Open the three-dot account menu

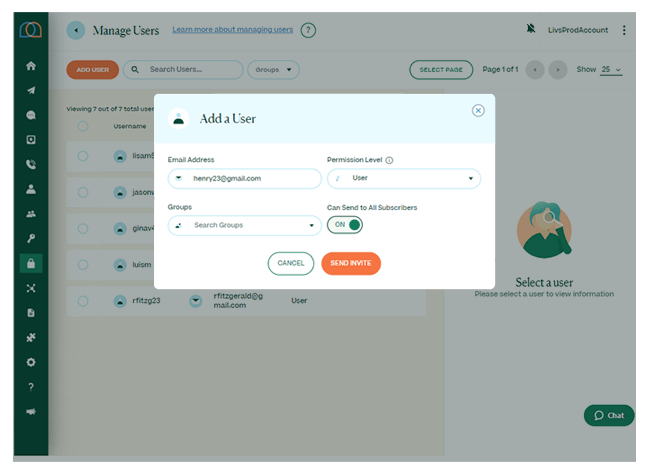click(624, 30)
